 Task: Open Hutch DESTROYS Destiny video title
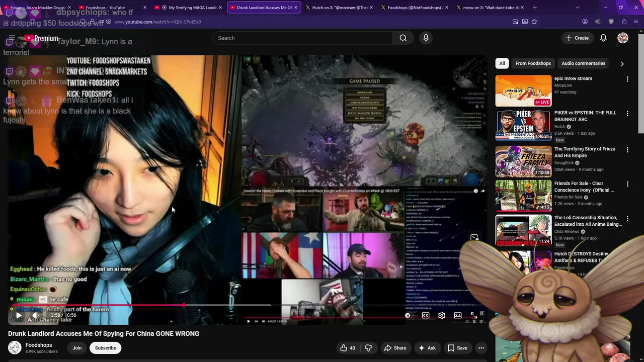[x=582, y=257]
